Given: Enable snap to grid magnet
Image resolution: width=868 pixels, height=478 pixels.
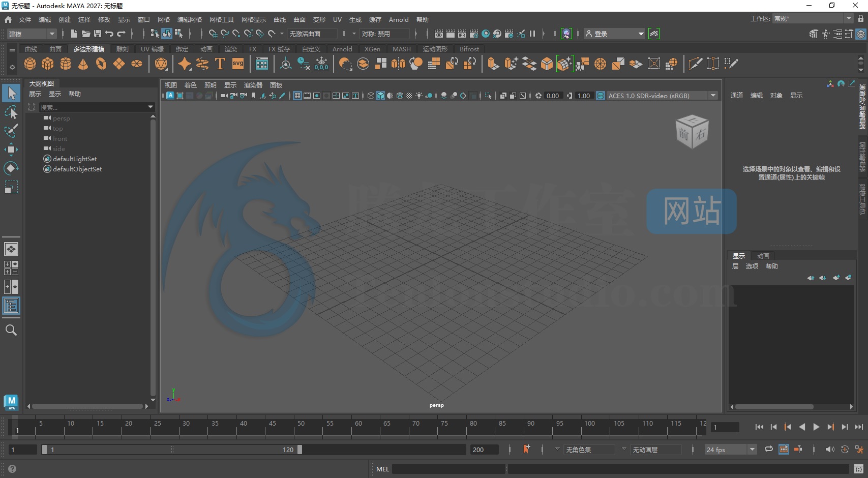Looking at the screenshot, I should pyautogui.click(x=212, y=34).
